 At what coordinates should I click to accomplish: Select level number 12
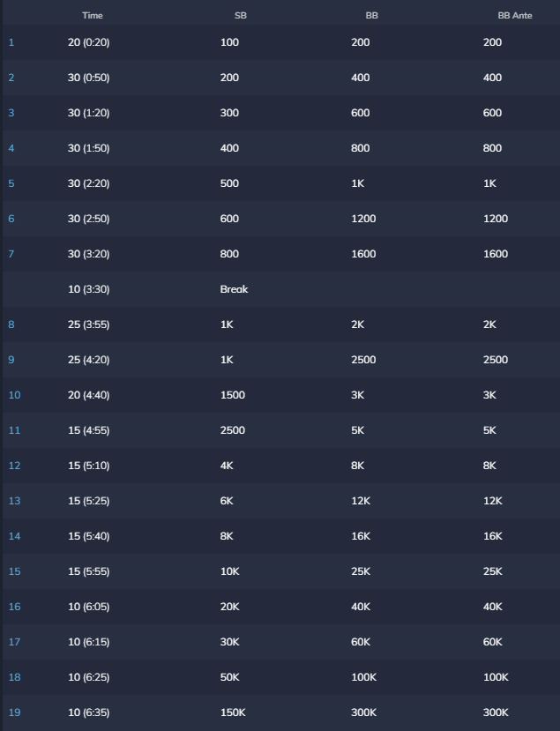click(x=14, y=466)
